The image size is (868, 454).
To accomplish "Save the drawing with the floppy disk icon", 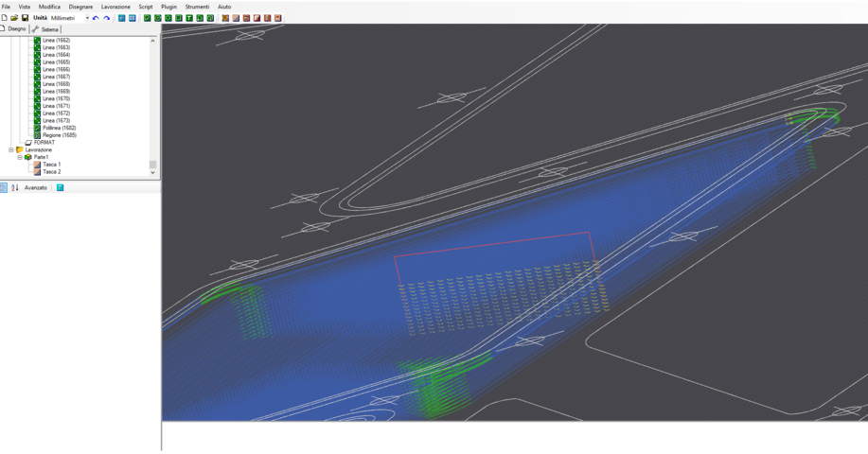I will pos(25,18).
